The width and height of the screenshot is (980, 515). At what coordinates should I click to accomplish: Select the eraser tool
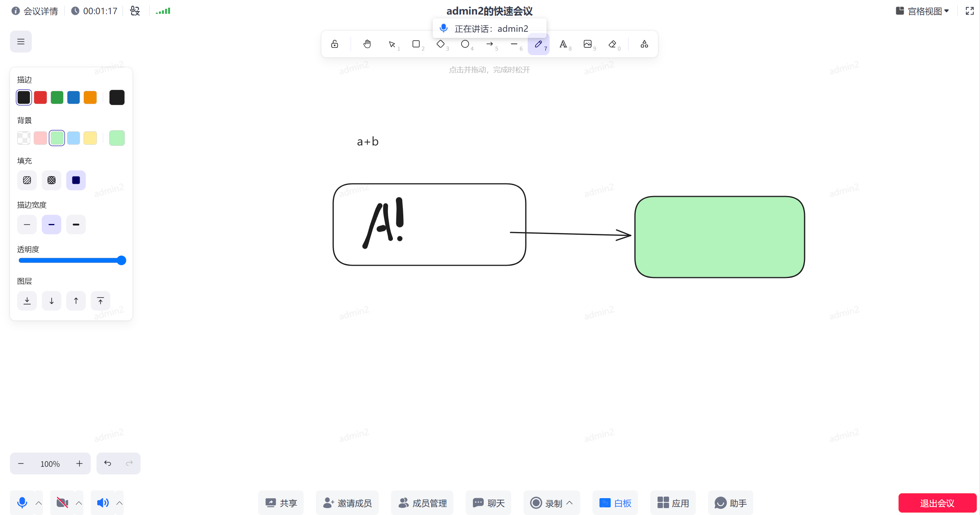[612, 44]
